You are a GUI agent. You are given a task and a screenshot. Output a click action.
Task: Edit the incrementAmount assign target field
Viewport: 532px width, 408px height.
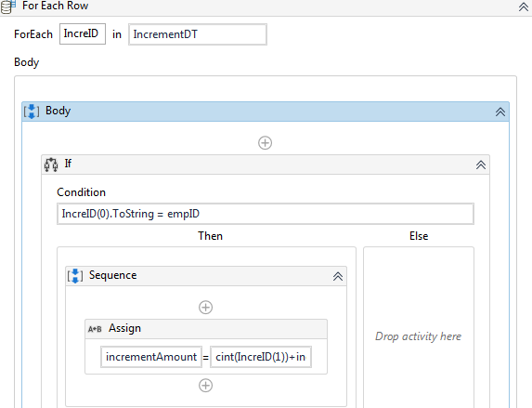[x=151, y=357]
